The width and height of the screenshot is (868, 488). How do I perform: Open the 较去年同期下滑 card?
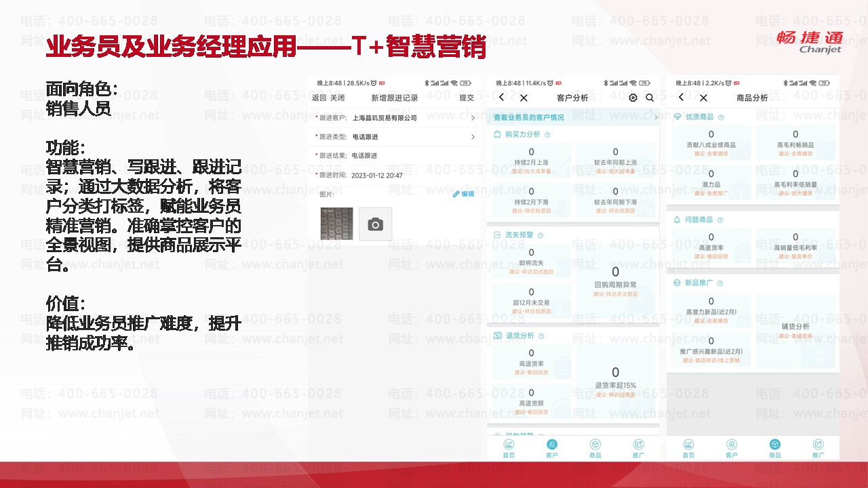coord(615,200)
